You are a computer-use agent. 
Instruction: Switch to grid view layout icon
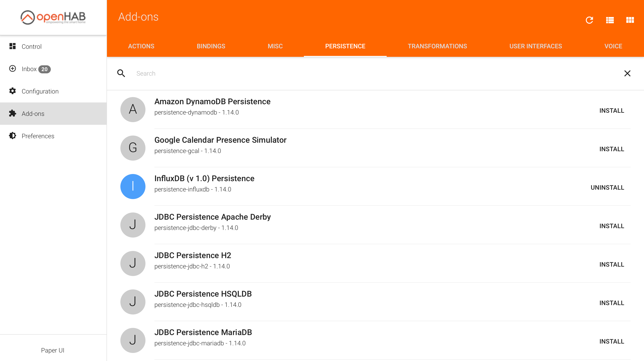[x=630, y=20]
